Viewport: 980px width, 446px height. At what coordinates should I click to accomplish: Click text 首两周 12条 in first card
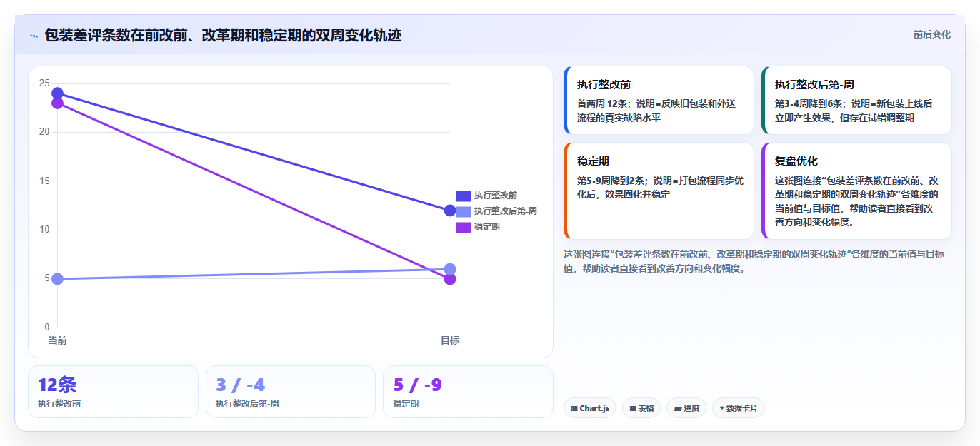(x=604, y=103)
